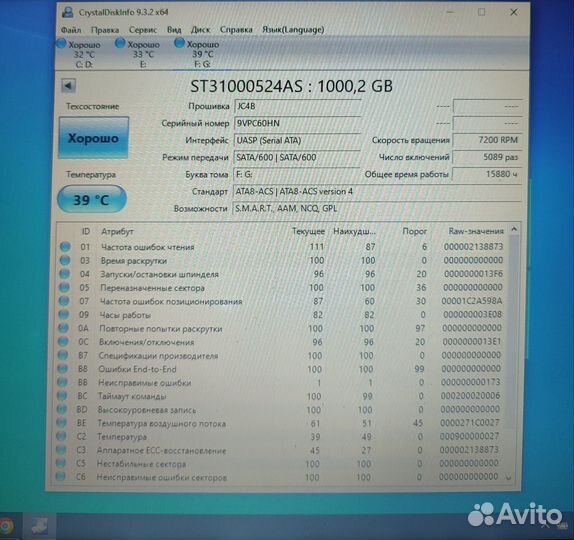Select the Таймаут команды attribute text
Image resolution: width=574 pixels, height=540 pixels.
coord(132,396)
